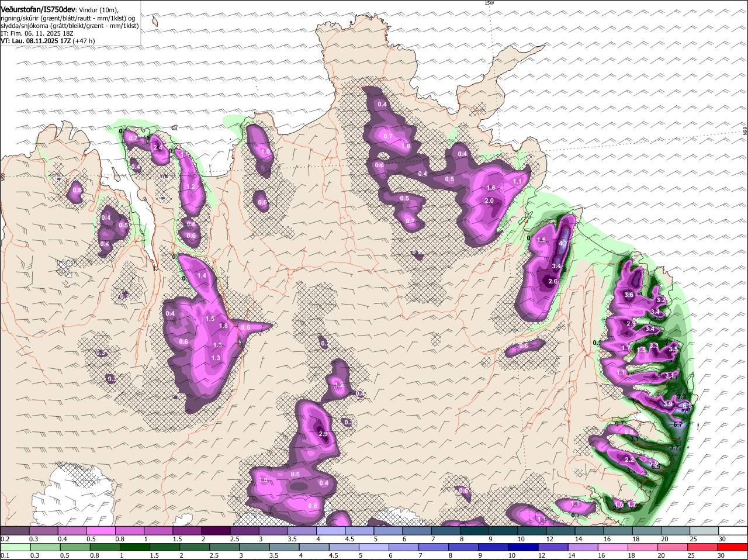
Task: Click the 3.6 snowfall value on map
Action: [629, 295]
